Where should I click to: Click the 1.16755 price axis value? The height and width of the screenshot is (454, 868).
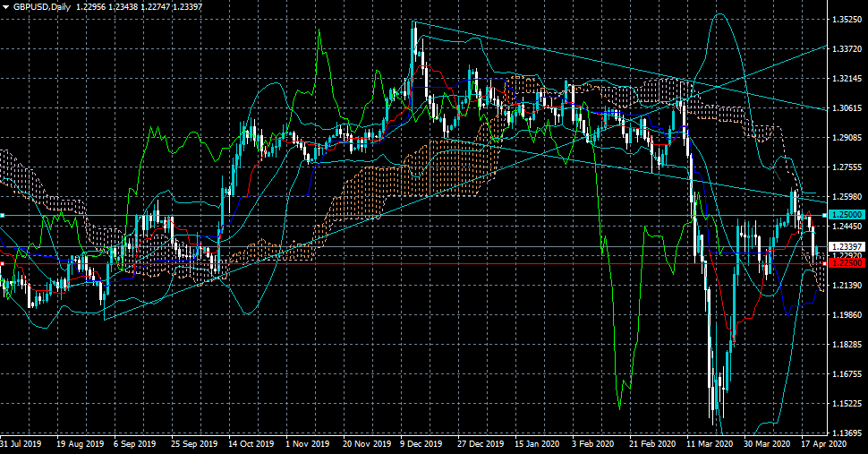(847, 373)
